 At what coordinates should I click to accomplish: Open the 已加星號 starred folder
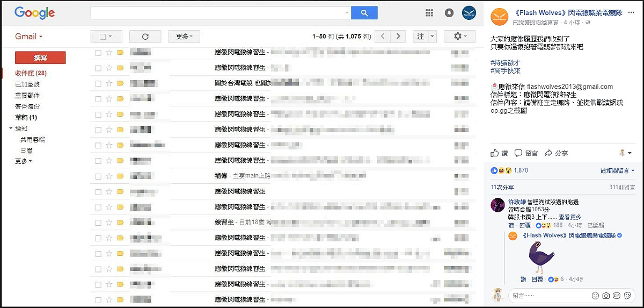tap(27, 84)
